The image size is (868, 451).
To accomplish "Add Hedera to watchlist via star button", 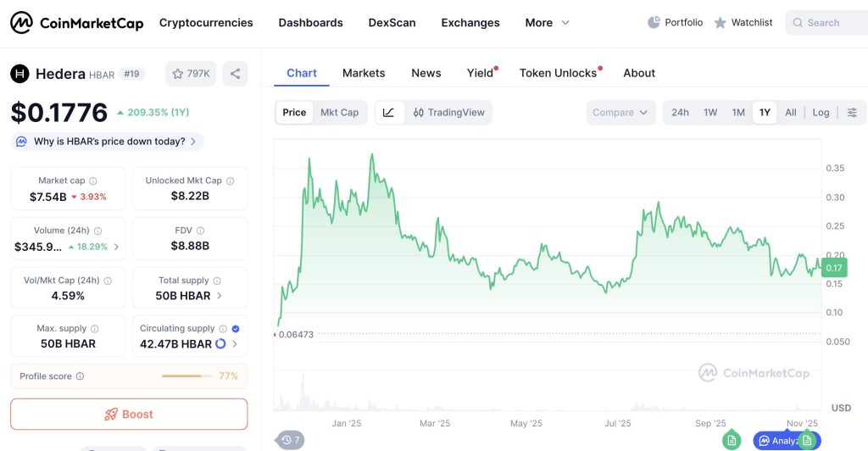I will click(191, 74).
